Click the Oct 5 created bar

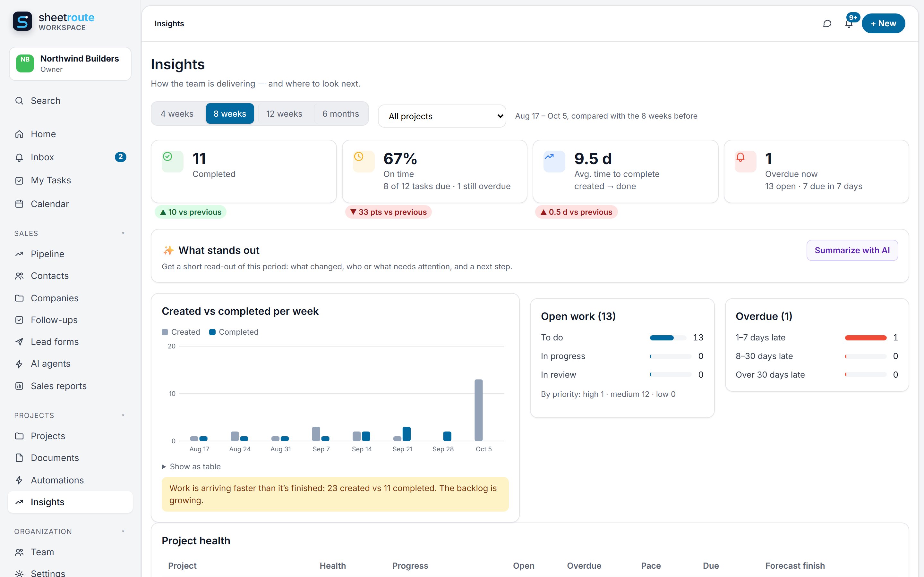point(478,410)
